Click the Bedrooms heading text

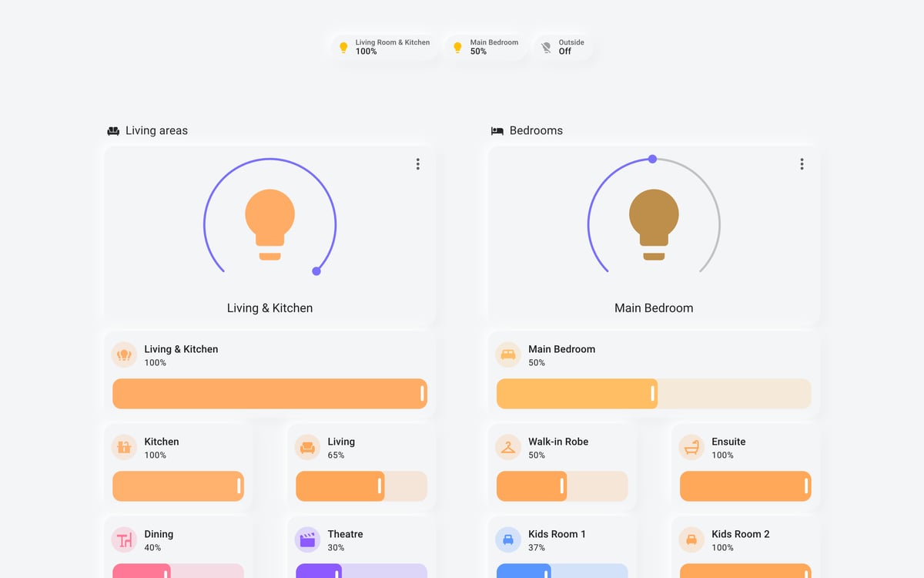coord(536,131)
